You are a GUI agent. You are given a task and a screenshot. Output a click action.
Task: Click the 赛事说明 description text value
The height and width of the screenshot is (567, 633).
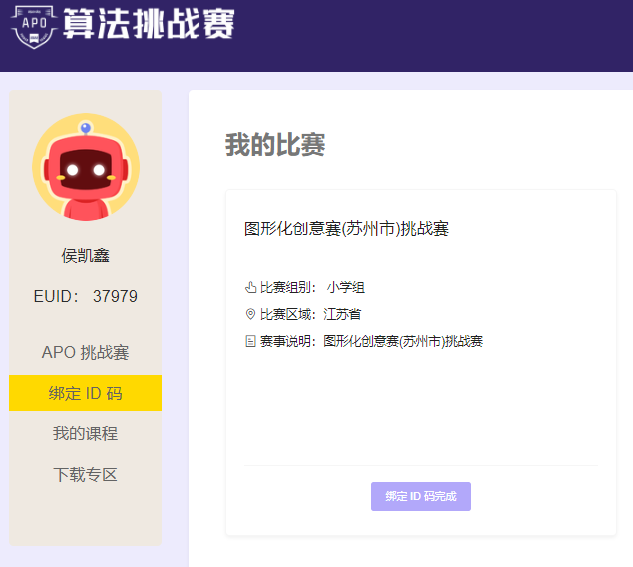point(403,342)
